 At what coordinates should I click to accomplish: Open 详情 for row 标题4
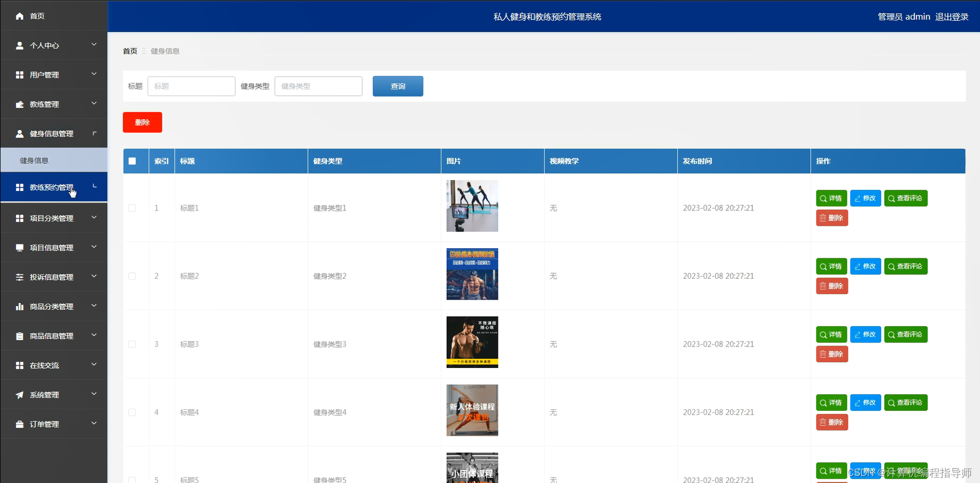coord(831,403)
